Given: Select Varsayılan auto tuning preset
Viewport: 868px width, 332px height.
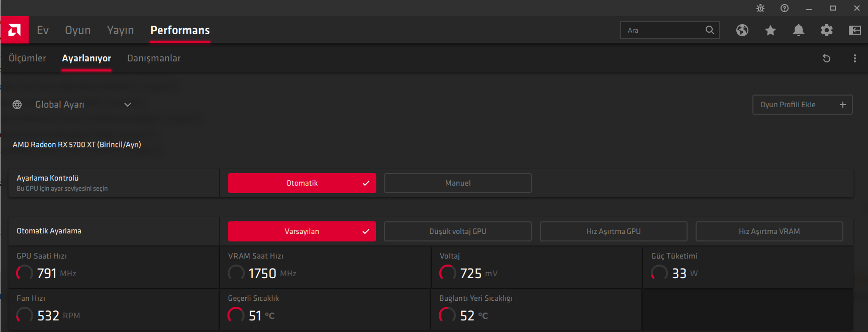Looking at the screenshot, I should (x=302, y=231).
